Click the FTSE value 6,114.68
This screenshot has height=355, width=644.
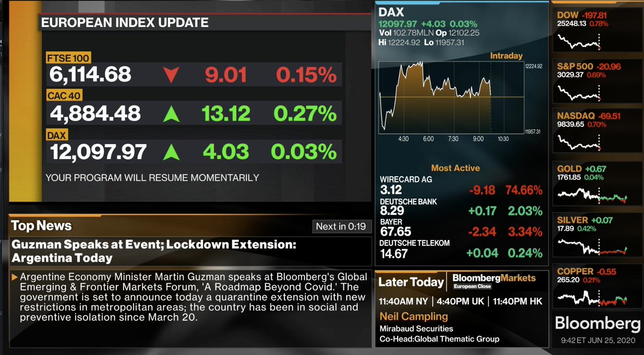coord(90,75)
